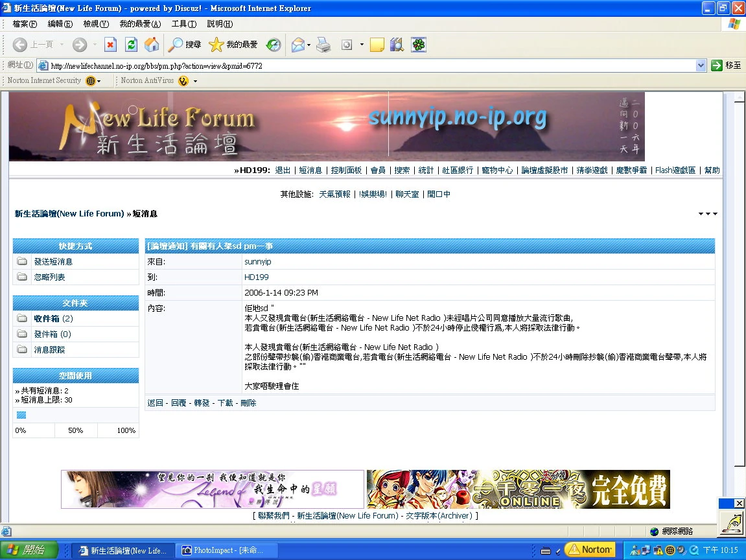This screenshot has height=560, width=746.
Task: Click the Windows 開始 Start button
Action: tap(29, 550)
